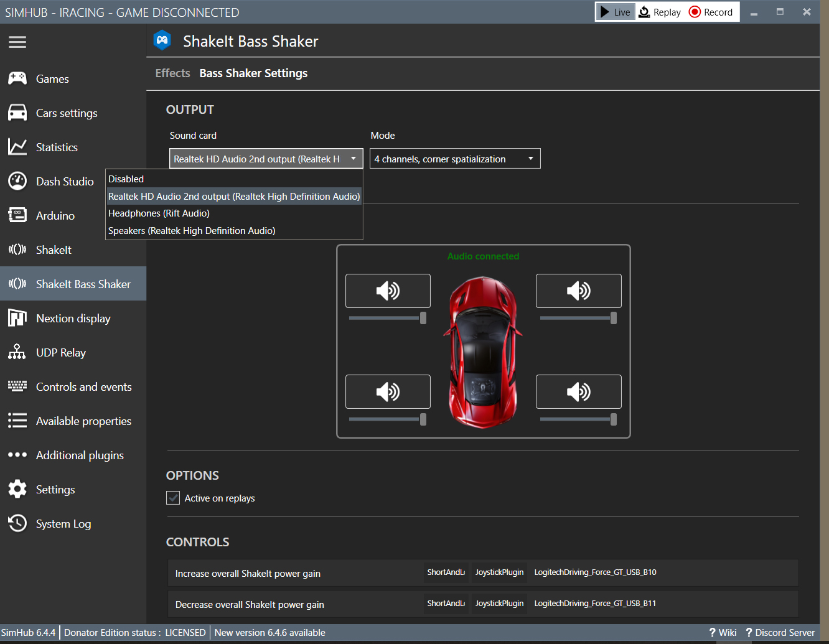Open the Mode channels dropdown
The image size is (829, 644).
(x=455, y=159)
